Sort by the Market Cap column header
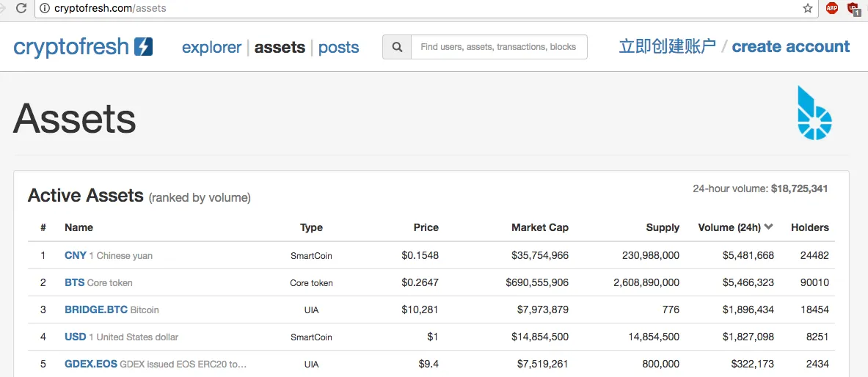This screenshot has width=868, height=377. tap(540, 227)
